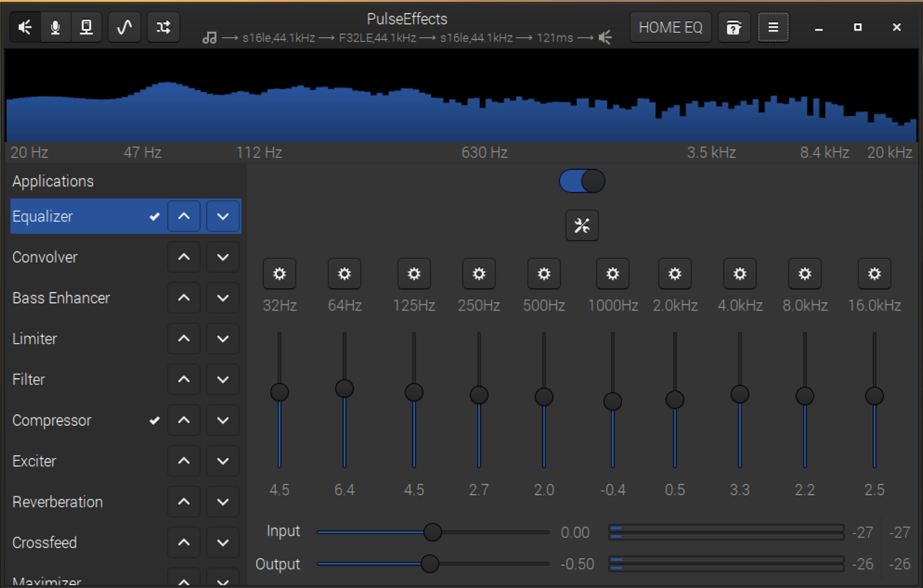Click the 6.4 gain value text
This screenshot has height=588, width=923.
(345, 490)
